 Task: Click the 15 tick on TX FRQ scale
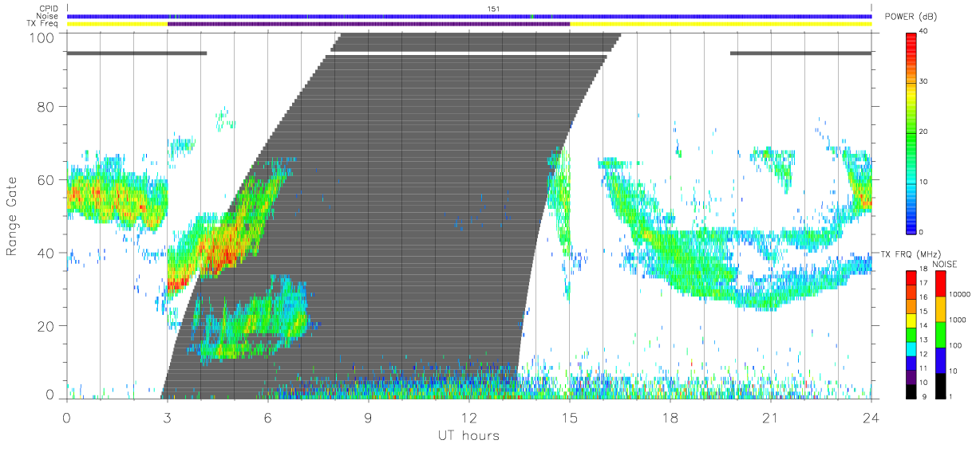click(923, 312)
